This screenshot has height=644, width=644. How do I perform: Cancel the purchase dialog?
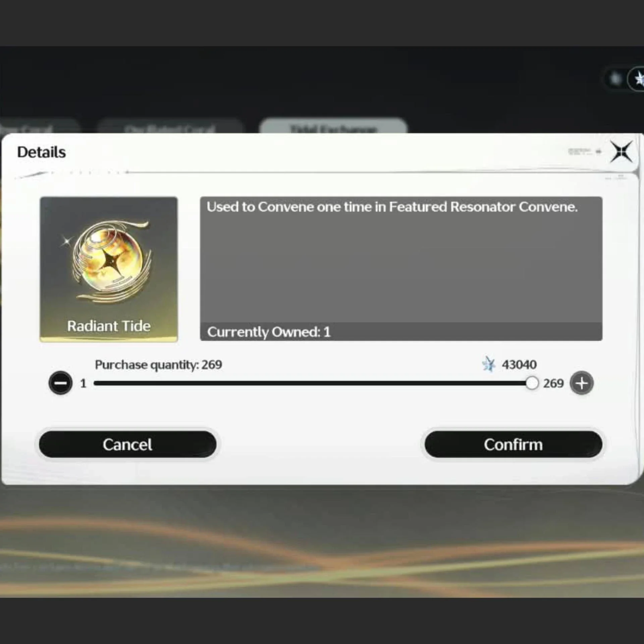(x=127, y=444)
